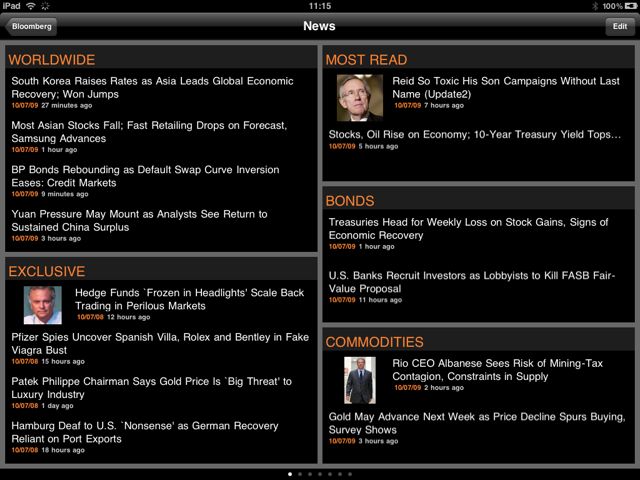Read Patek Philippe Chairman gold price story

[151, 388]
